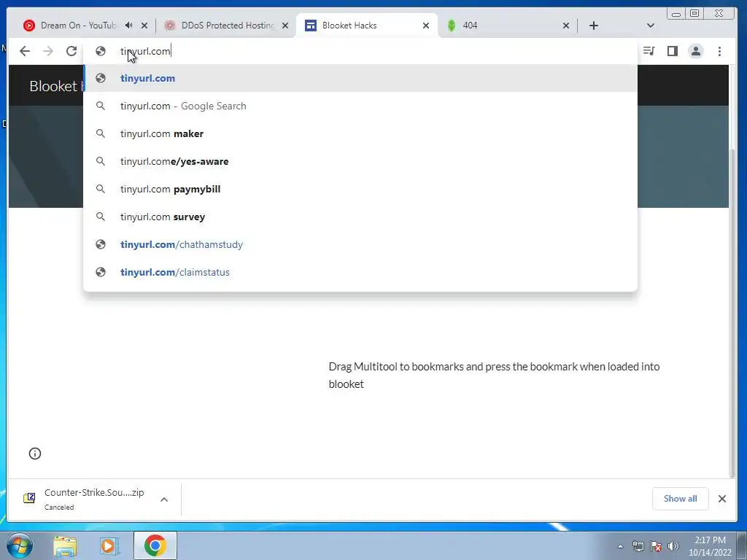Expand the download item options chevron
This screenshot has height=560, width=747.
pos(164,499)
